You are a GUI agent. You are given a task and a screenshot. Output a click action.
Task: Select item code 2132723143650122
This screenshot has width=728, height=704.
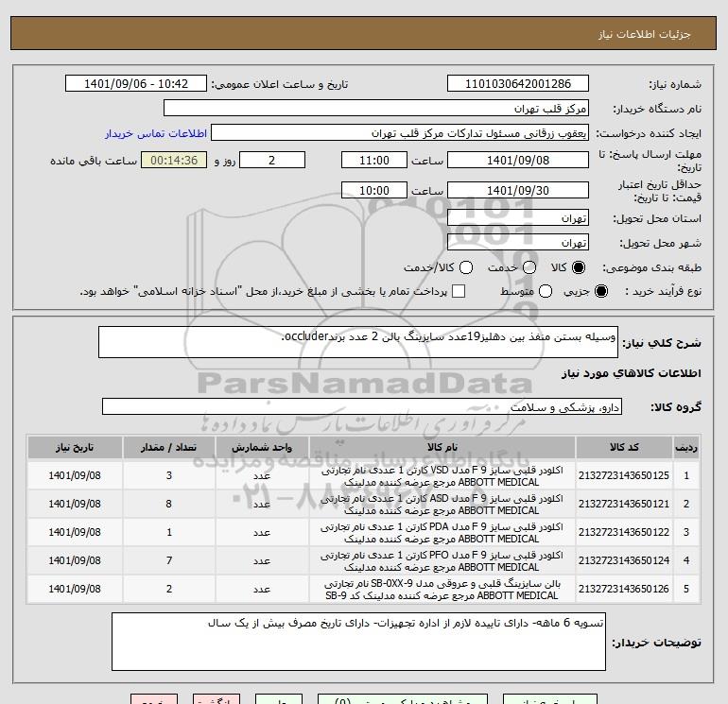tap(624, 532)
